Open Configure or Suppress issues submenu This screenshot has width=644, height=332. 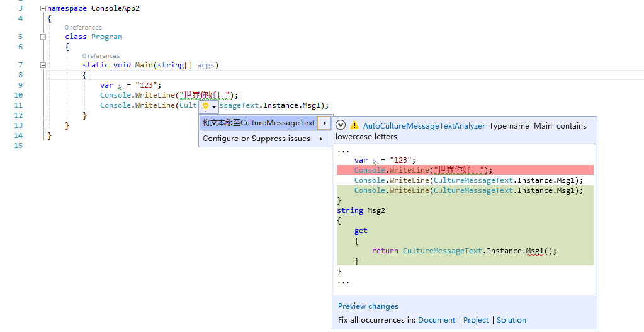(x=265, y=139)
